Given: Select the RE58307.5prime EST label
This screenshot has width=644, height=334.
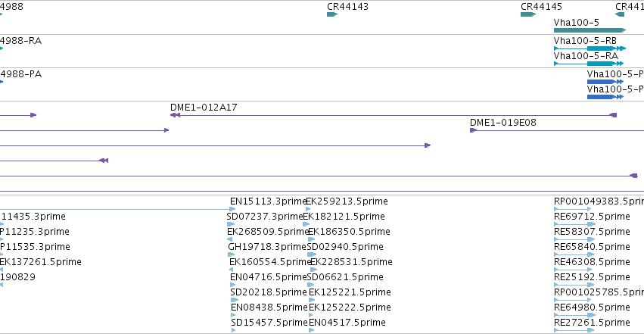Looking at the screenshot, I should 592,232.
